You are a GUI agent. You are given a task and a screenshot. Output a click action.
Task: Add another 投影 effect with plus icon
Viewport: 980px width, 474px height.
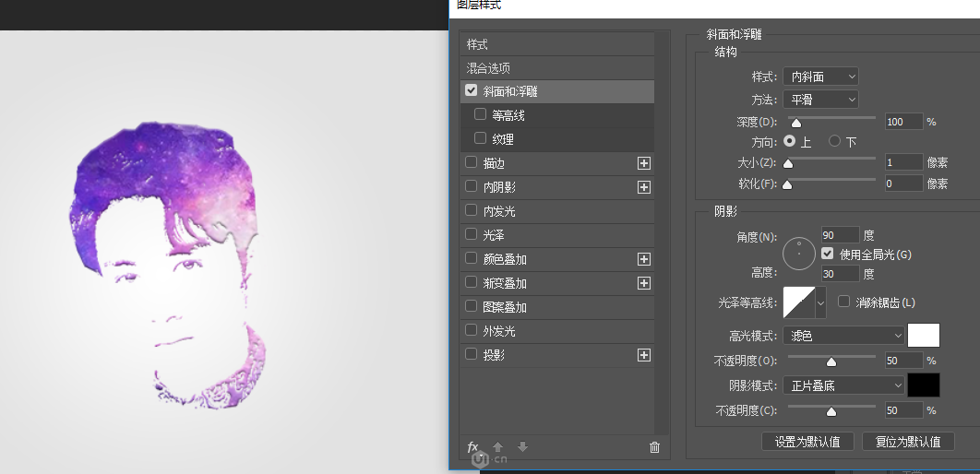(x=644, y=355)
